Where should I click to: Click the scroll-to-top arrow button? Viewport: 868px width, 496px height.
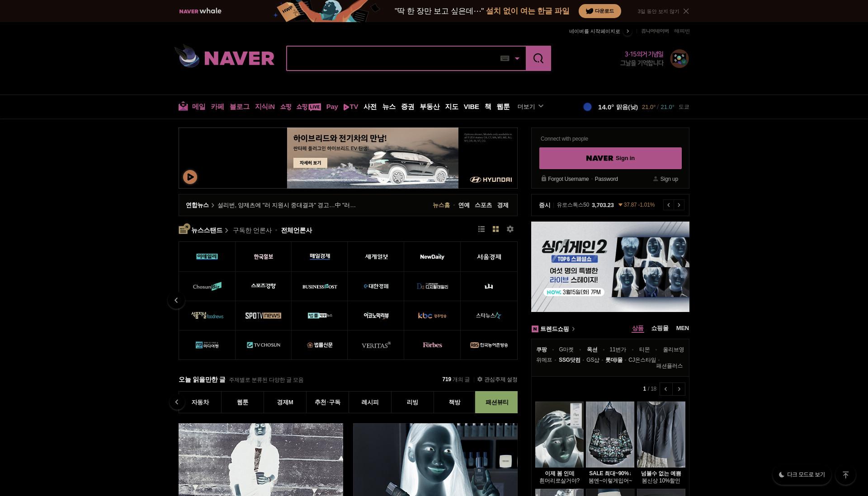pyautogui.click(x=845, y=475)
